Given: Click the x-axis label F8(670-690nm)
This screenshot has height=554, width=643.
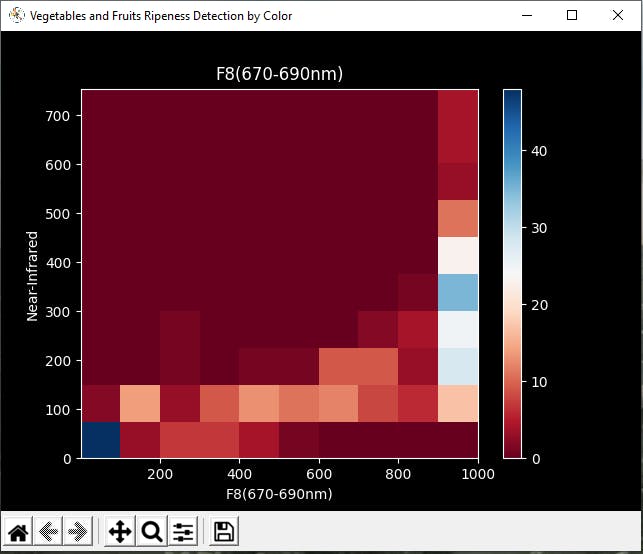Looking at the screenshot, I should [x=279, y=494].
